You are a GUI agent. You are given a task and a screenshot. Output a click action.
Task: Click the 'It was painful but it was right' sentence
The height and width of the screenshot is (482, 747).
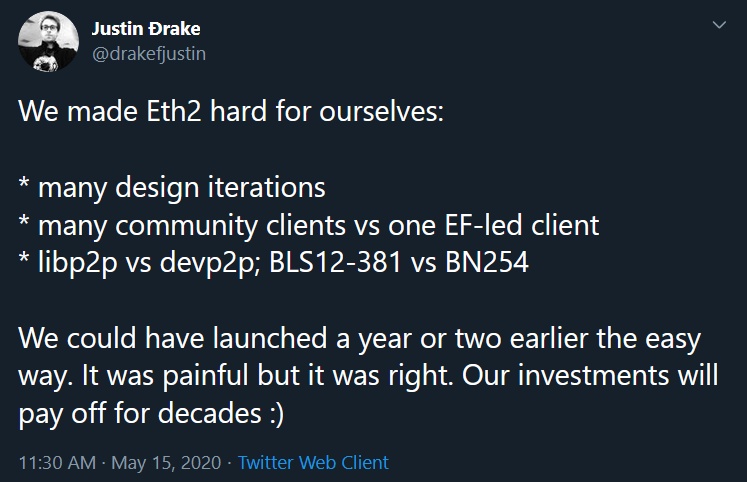[267, 376]
